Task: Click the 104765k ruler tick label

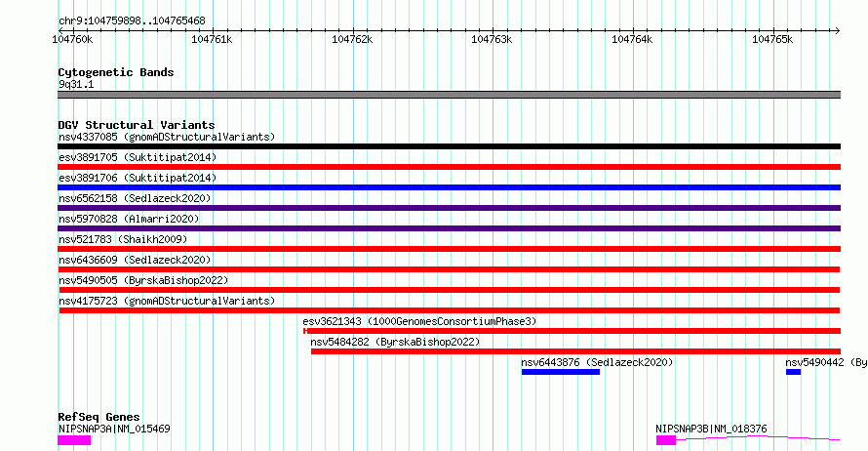Action: 772,39
